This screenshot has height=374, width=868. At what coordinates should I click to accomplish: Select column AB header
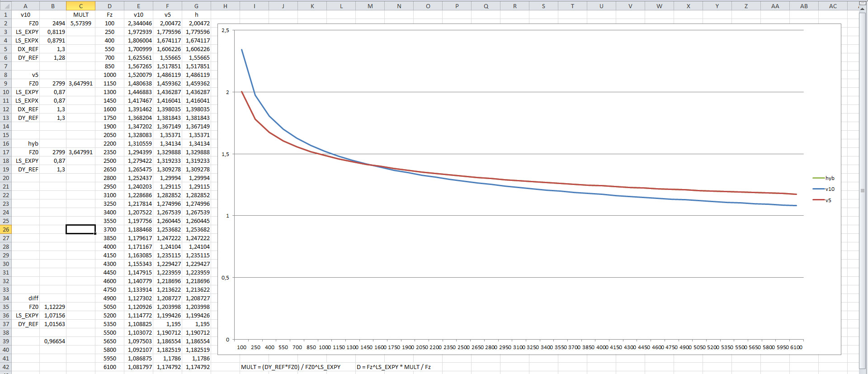tap(804, 6)
